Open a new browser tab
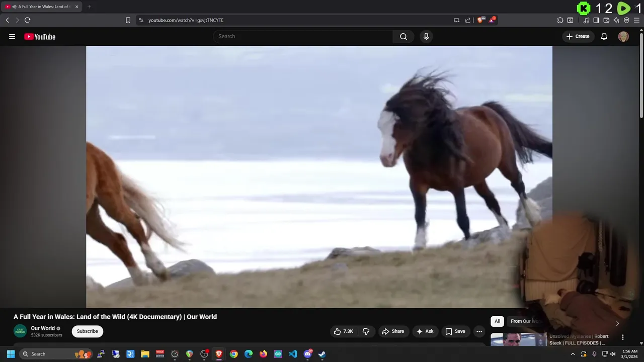Image resolution: width=644 pixels, height=362 pixels. click(89, 7)
